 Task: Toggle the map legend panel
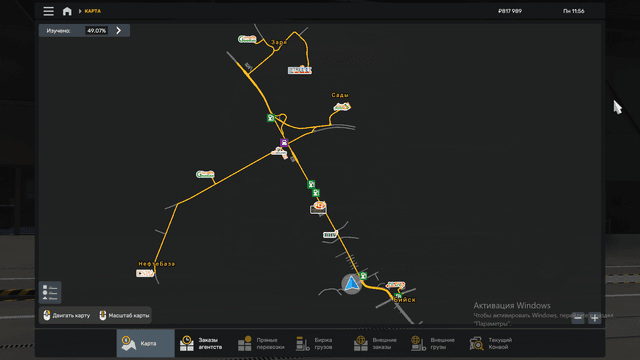(50, 292)
